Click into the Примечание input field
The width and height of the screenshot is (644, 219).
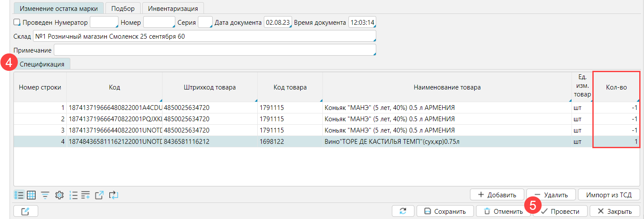(x=214, y=50)
